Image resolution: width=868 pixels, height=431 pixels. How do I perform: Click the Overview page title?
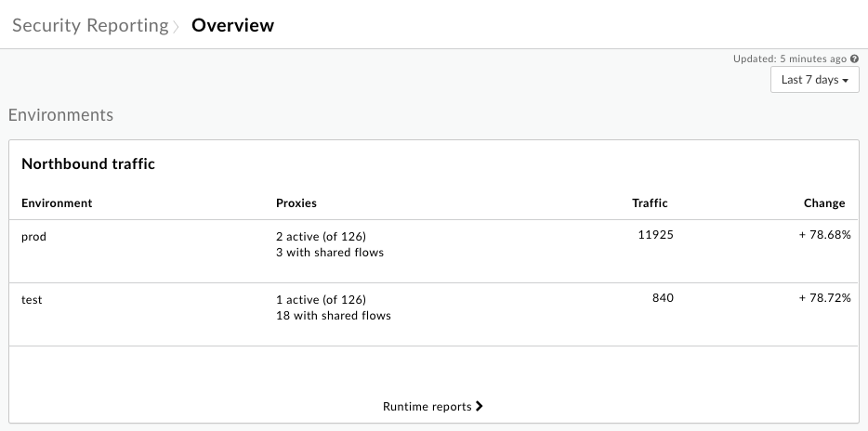[x=232, y=25]
